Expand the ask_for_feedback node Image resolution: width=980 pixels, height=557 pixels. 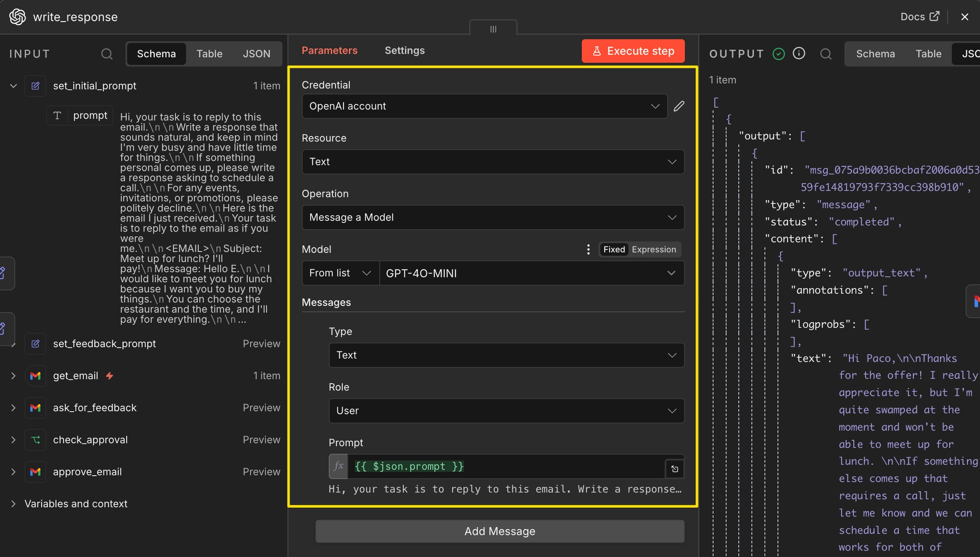point(13,408)
